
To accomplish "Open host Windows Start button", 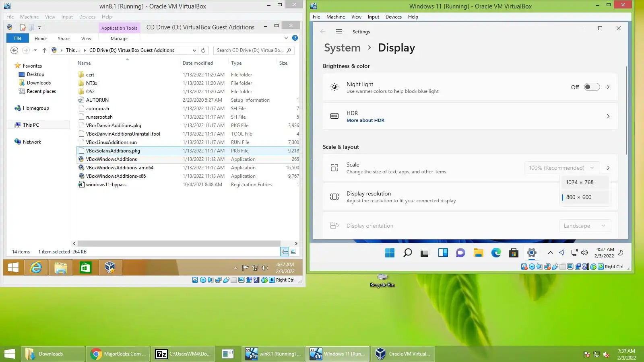I will pos(9,354).
